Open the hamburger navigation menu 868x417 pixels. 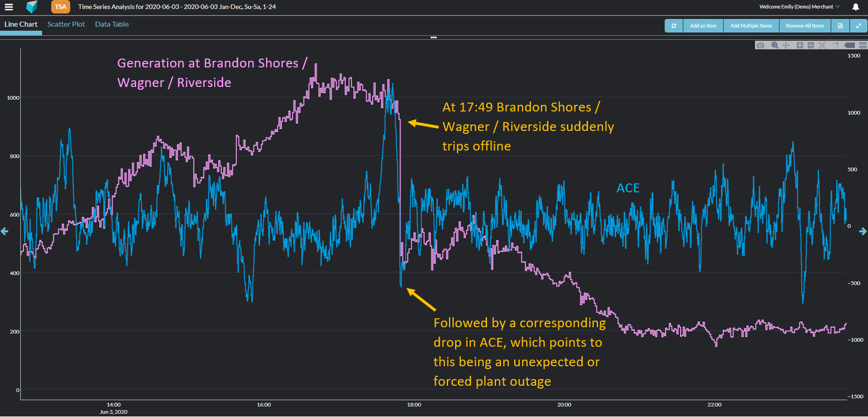coord(9,7)
